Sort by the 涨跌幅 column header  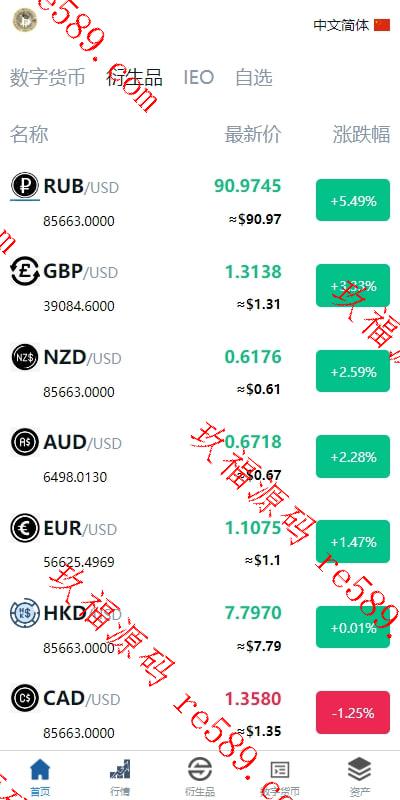(x=361, y=135)
